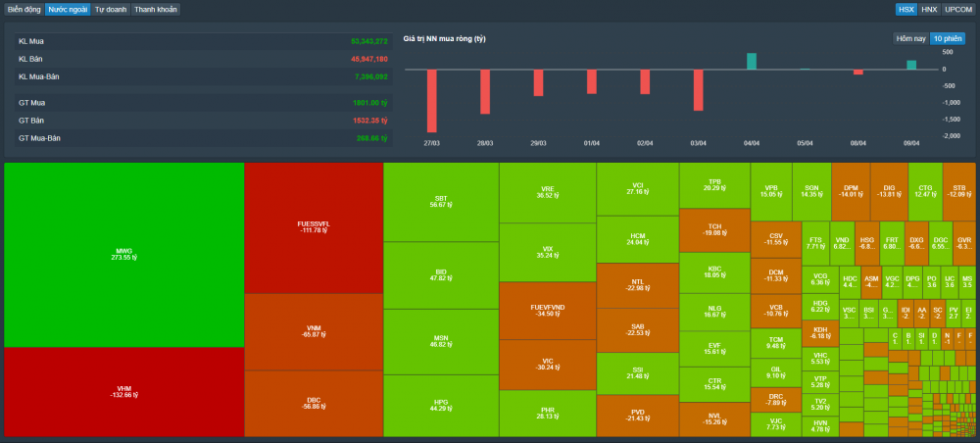Switch to the Biến động tab
The image size is (980, 443).
tap(24, 10)
